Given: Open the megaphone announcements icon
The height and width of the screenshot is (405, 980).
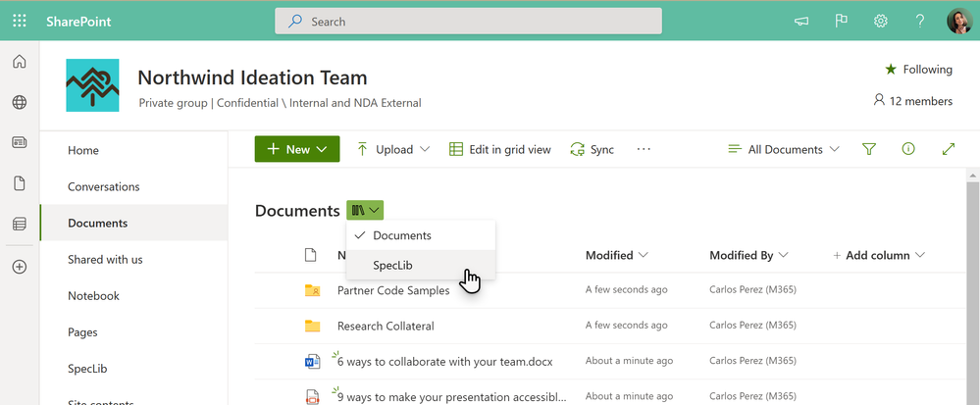Looking at the screenshot, I should (801, 22).
